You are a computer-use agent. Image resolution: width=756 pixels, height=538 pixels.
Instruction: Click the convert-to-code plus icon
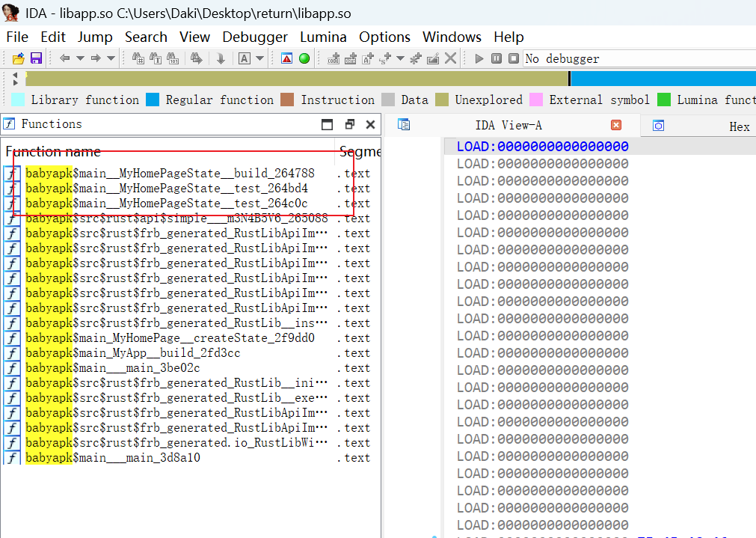point(334,59)
